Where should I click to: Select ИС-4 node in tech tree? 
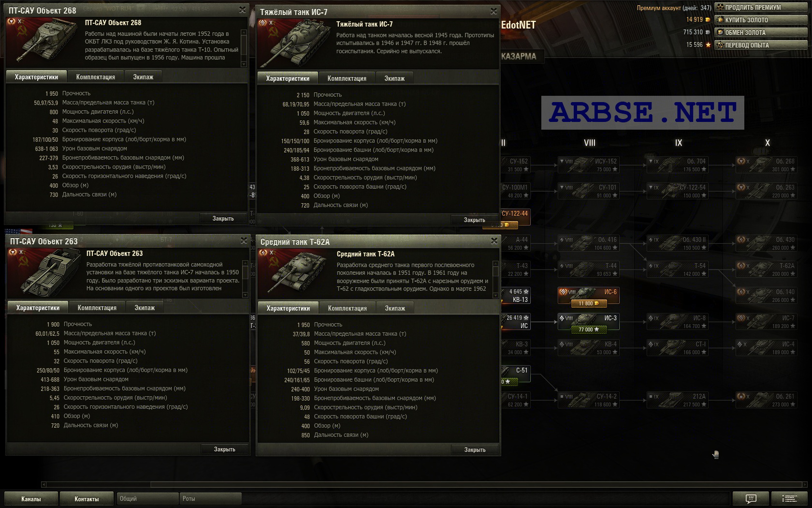tap(766, 348)
